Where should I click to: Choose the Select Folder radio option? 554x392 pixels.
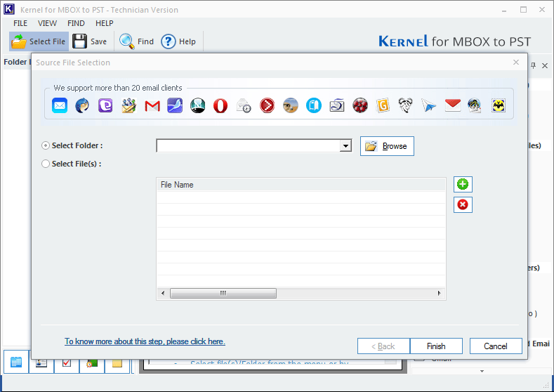click(x=46, y=145)
